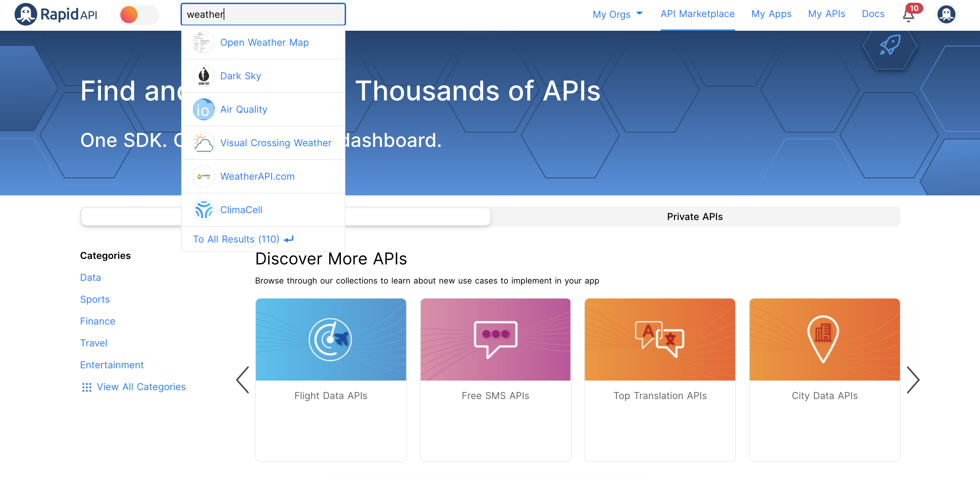Screen dimensions: 980x481
Task: Open the Finance category
Action: click(x=97, y=321)
